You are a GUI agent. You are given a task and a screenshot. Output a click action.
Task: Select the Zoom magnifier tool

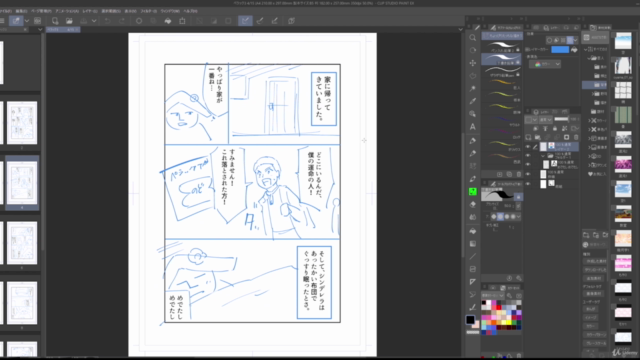tap(473, 38)
